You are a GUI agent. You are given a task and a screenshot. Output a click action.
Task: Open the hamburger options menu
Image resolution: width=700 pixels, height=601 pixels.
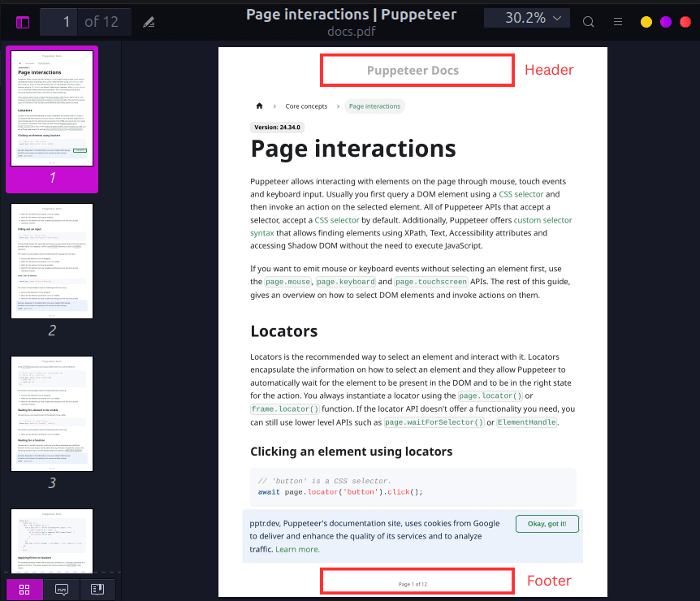coord(617,21)
